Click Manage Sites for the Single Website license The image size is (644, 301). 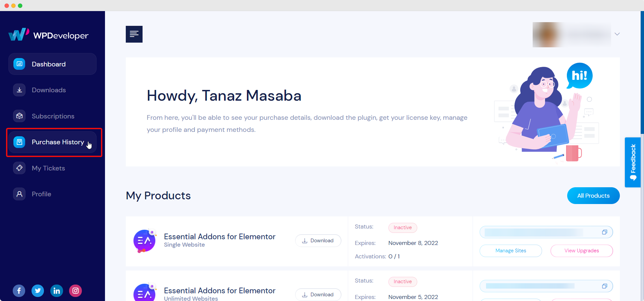pos(511,251)
